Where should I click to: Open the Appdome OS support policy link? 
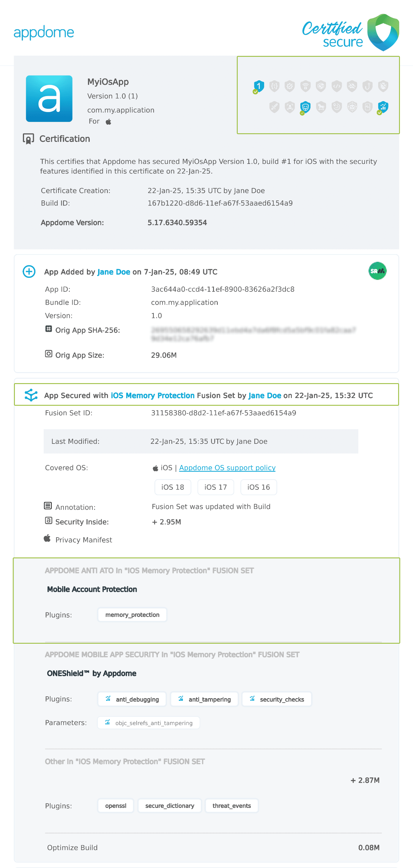(227, 468)
